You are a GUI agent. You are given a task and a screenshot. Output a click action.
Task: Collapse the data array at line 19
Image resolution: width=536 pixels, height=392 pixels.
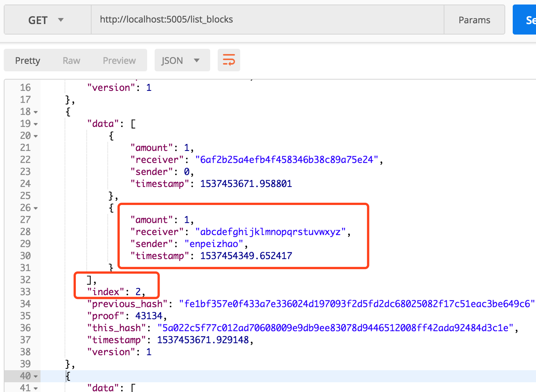tap(36, 124)
